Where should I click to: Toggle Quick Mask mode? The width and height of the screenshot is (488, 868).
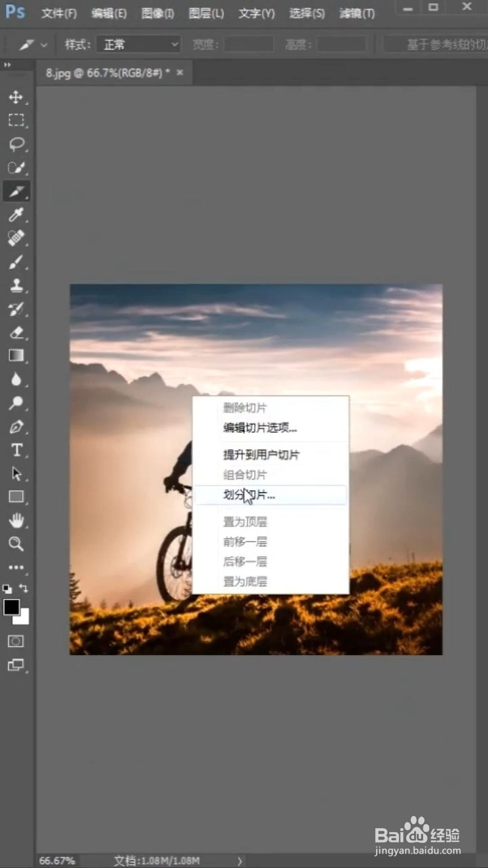[x=16, y=641]
